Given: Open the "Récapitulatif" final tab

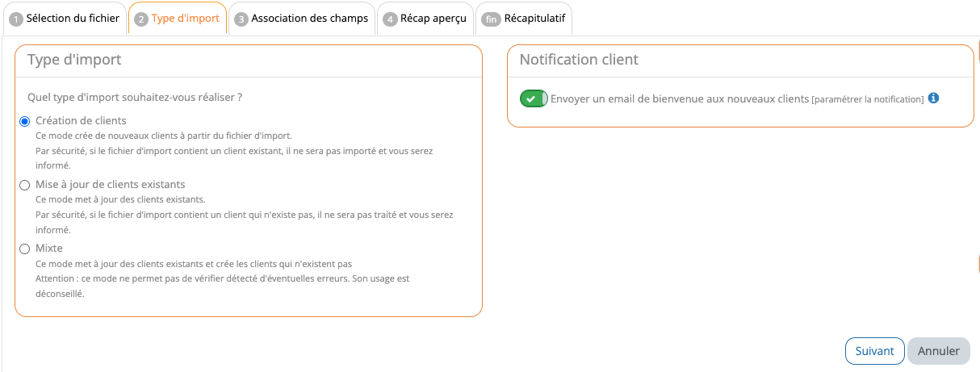Looking at the screenshot, I should 534,18.
